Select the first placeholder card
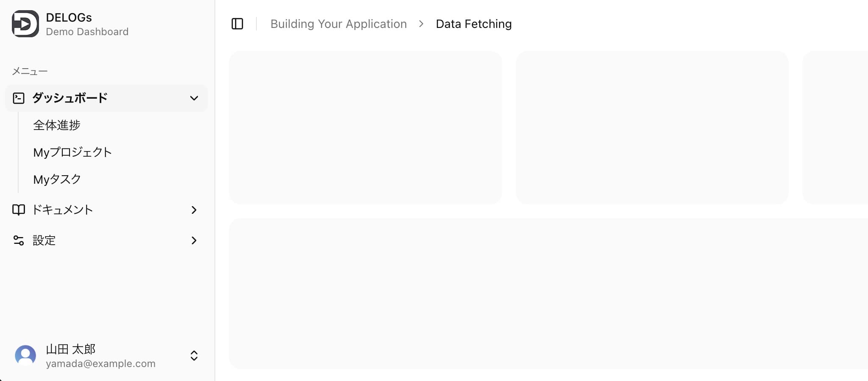This screenshot has height=381, width=868. click(x=365, y=127)
